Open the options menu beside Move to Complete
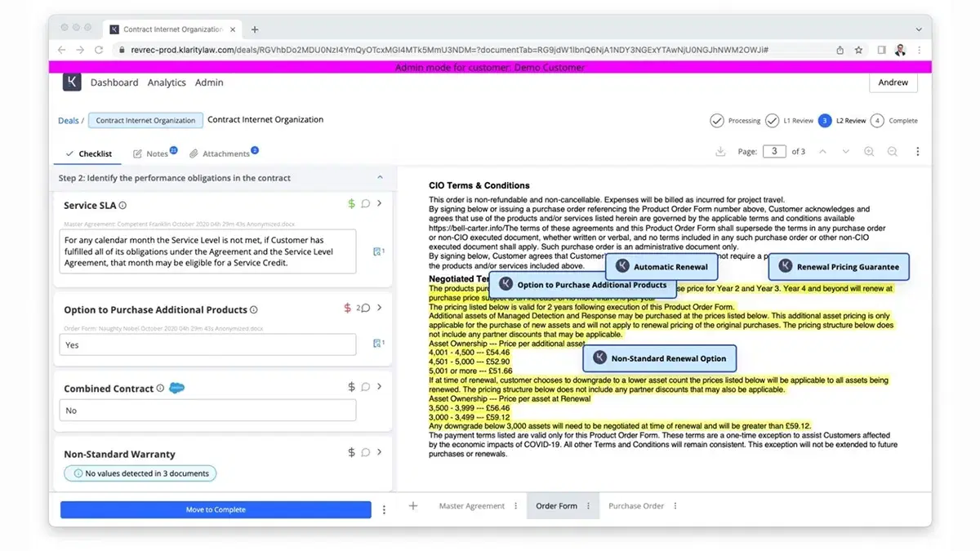 (384, 509)
